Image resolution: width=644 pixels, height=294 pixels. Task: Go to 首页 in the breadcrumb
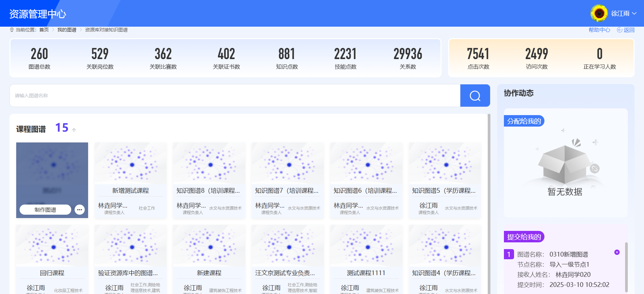[x=44, y=30]
